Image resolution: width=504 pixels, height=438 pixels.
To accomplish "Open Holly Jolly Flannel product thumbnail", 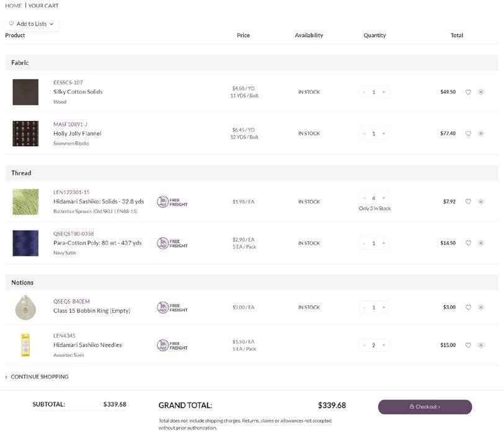I will (25, 133).
